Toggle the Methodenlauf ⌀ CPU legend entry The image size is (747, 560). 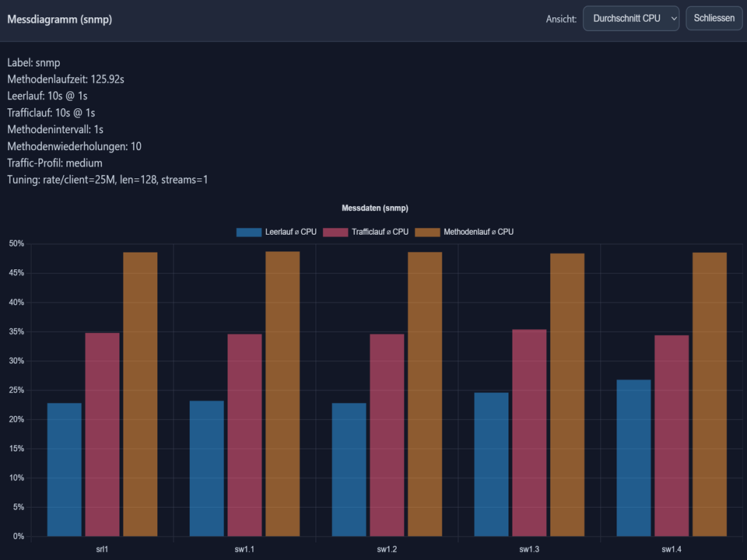464,232
